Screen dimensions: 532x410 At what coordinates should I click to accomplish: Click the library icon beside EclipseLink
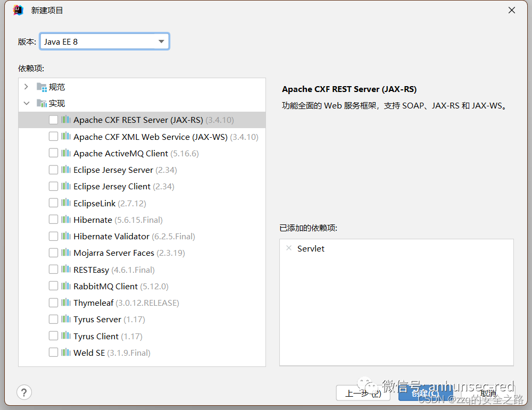(x=66, y=203)
